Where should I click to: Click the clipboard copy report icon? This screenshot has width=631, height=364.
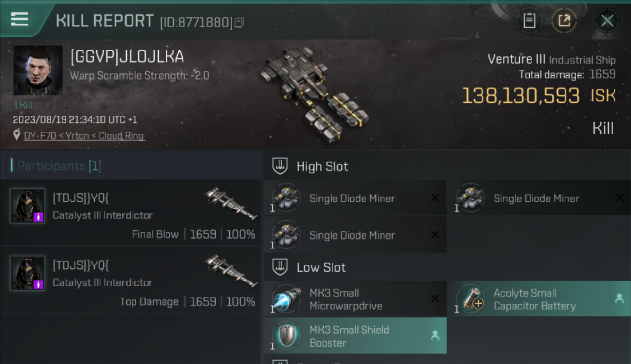point(529,21)
